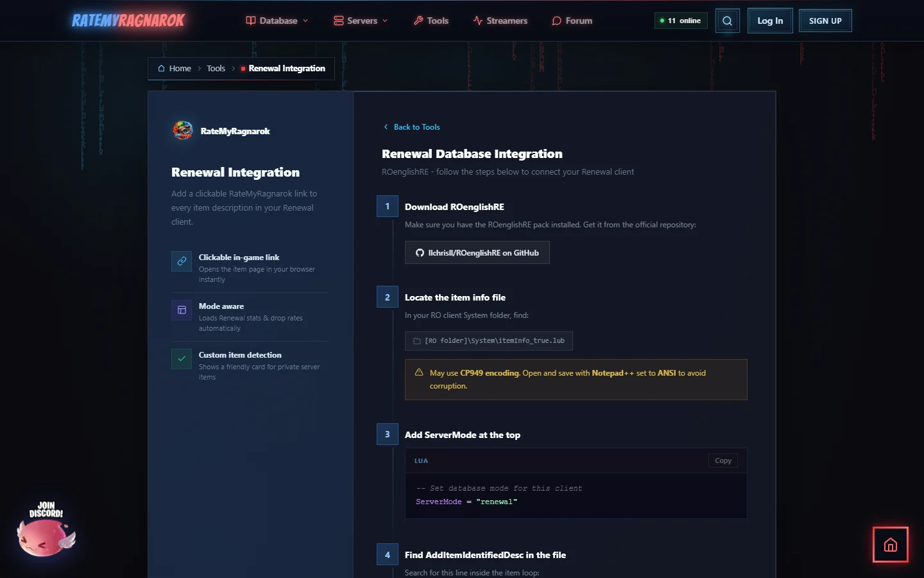924x578 pixels.
Task: Click the ServerMode = "renewal" code line
Action: (466, 502)
